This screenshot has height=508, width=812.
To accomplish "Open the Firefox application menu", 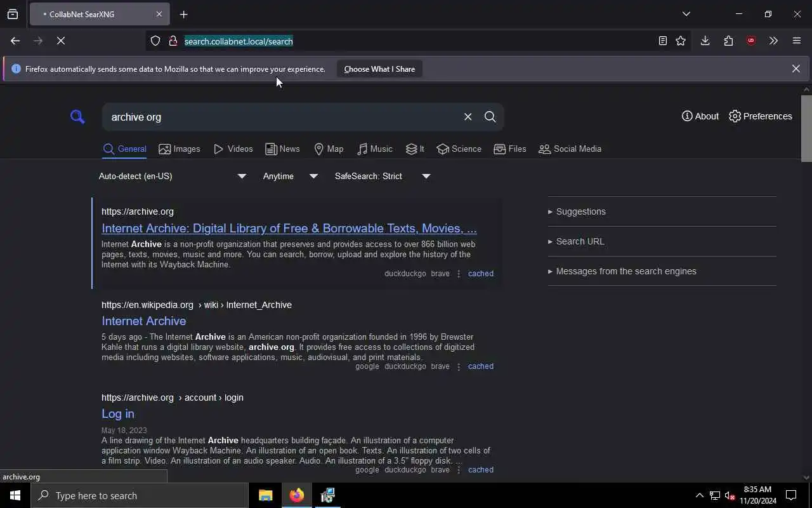I will [797, 41].
